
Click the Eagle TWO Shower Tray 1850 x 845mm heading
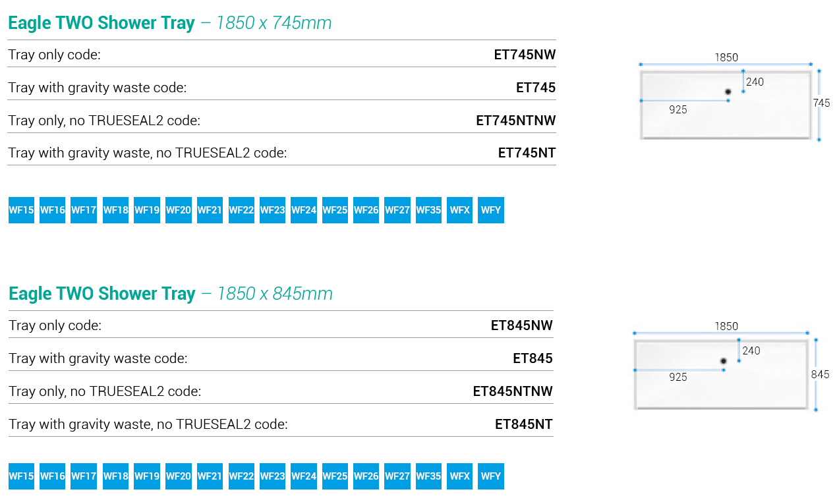pos(171,293)
